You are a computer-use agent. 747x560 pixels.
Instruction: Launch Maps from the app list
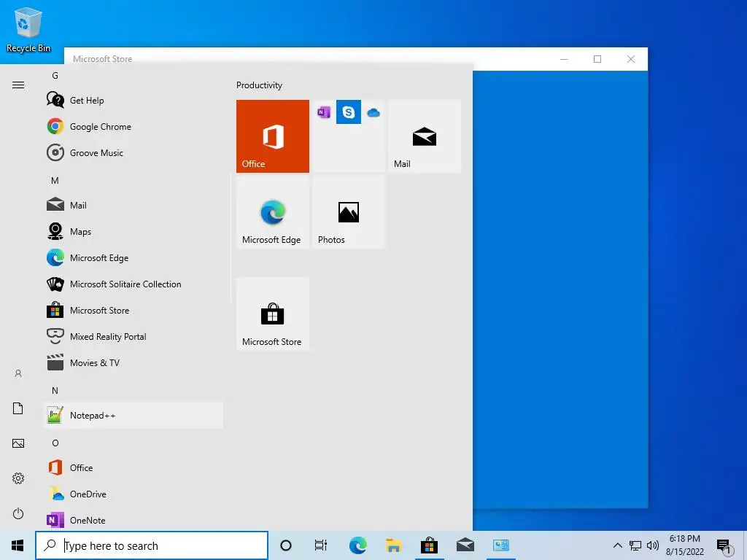133,231
